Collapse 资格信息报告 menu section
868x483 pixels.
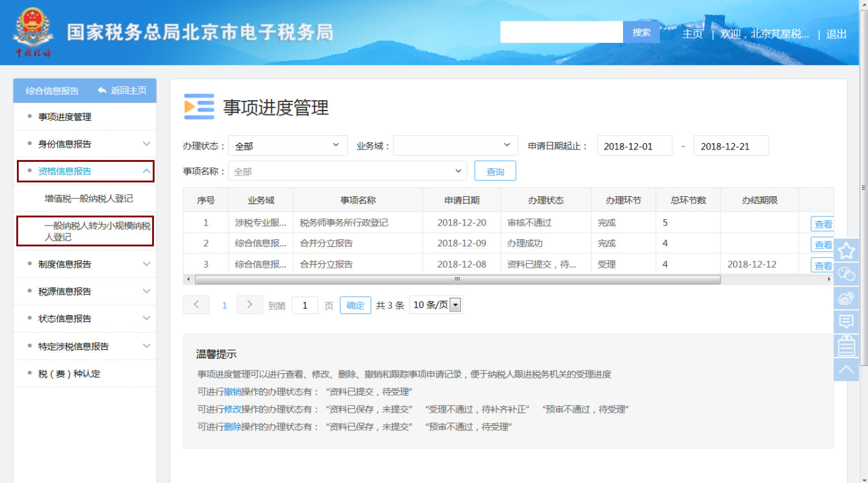[85, 171]
